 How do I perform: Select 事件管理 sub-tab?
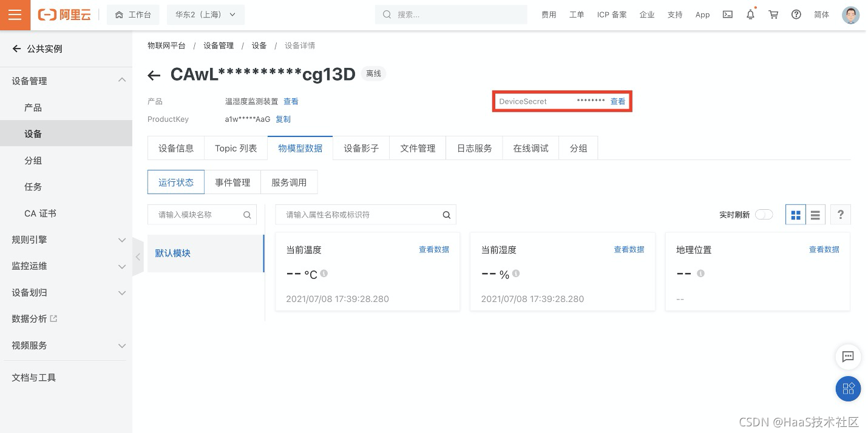click(x=232, y=182)
